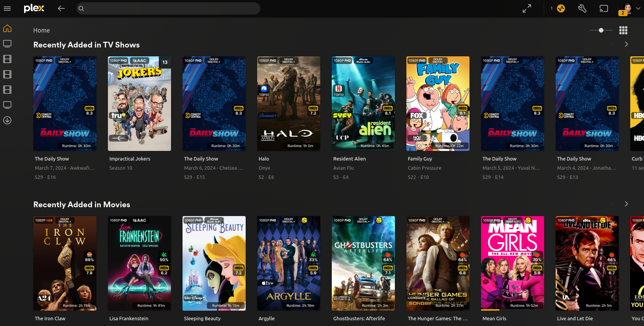Open the first film library sidebar icon
Image resolution: width=644 pixels, height=326 pixels.
(7, 59)
